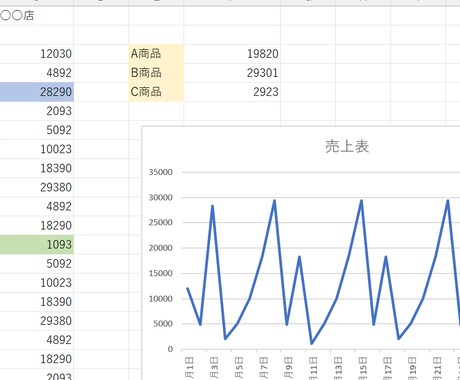Click the 25000 label on the vertical axis
Screen dimensions: 460x380
pos(161,223)
